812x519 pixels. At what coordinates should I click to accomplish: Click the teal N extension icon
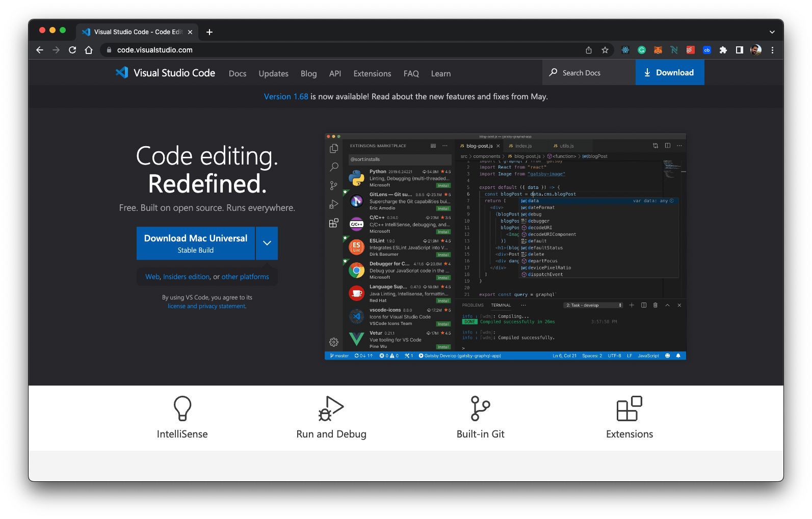[674, 50]
